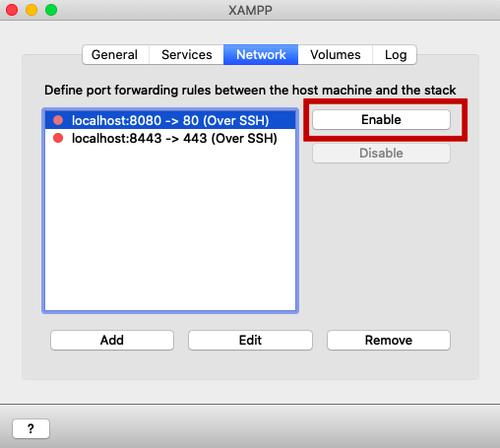The width and height of the screenshot is (500, 448).
Task: Show the Log tab
Action: (396, 55)
